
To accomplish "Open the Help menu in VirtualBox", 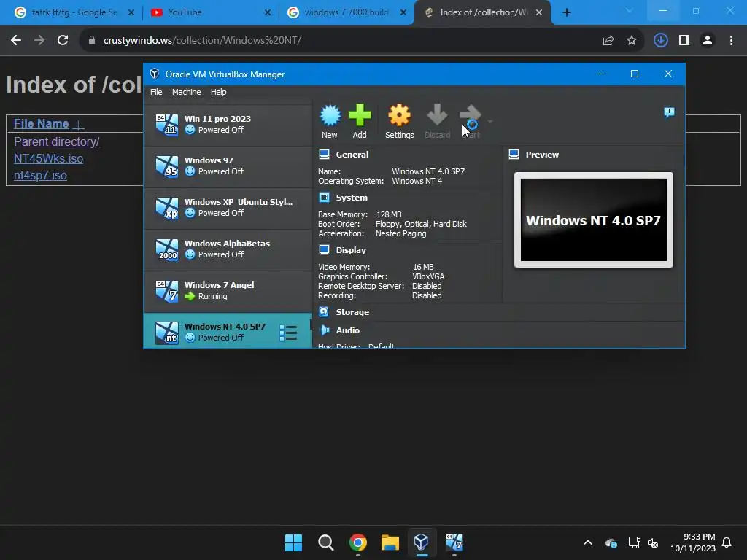I will pyautogui.click(x=219, y=92).
